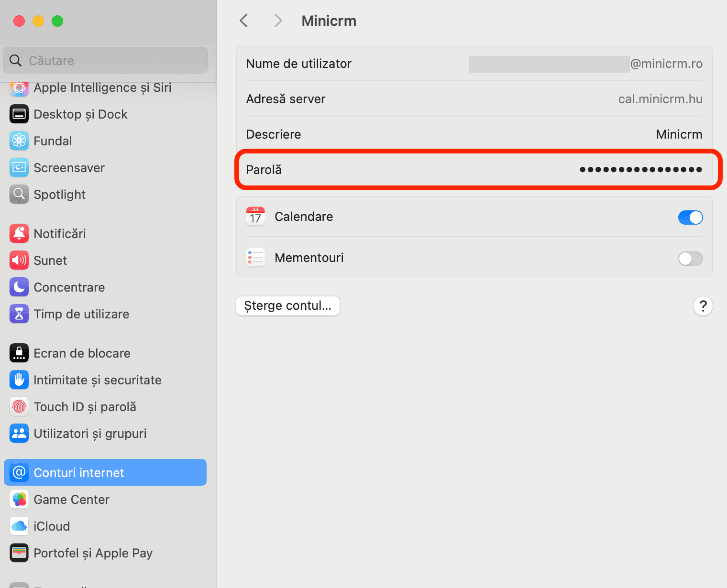Click the Calendar app icon
The height and width of the screenshot is (588, 727).
coord(255,217)
